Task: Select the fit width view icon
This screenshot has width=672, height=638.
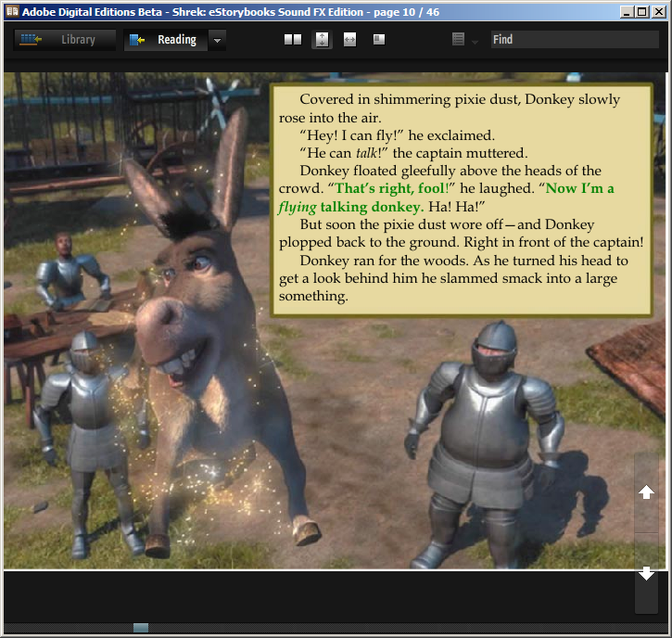Action: [x=349, y=40]
